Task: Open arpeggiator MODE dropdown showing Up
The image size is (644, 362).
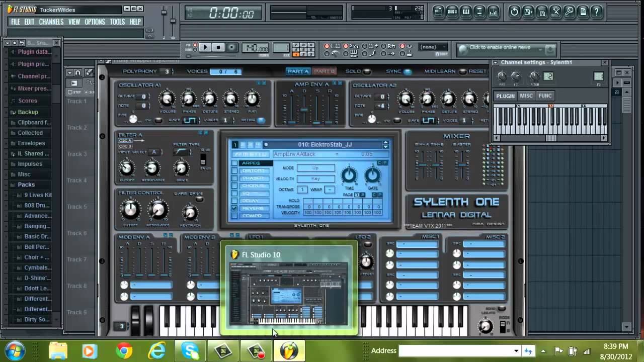Action: tap(315, 168)
